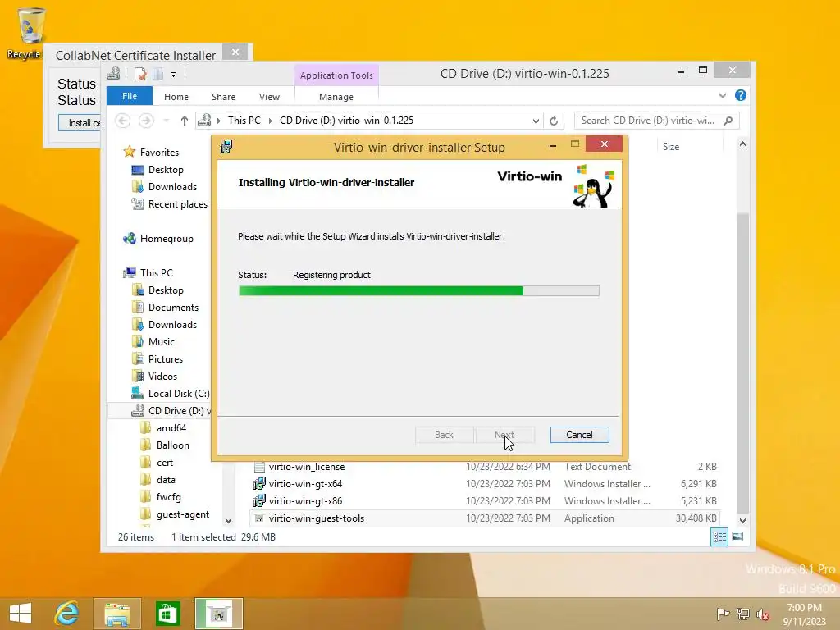Open the Balloon folder
The width and height of the screenshot is (840, 630).
[x=172, y=445]
